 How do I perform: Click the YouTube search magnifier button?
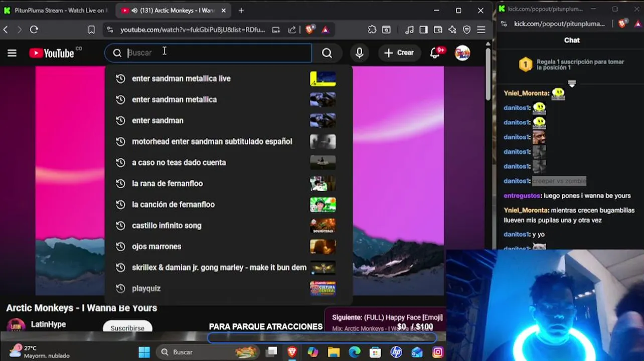(x=327, y=53)
